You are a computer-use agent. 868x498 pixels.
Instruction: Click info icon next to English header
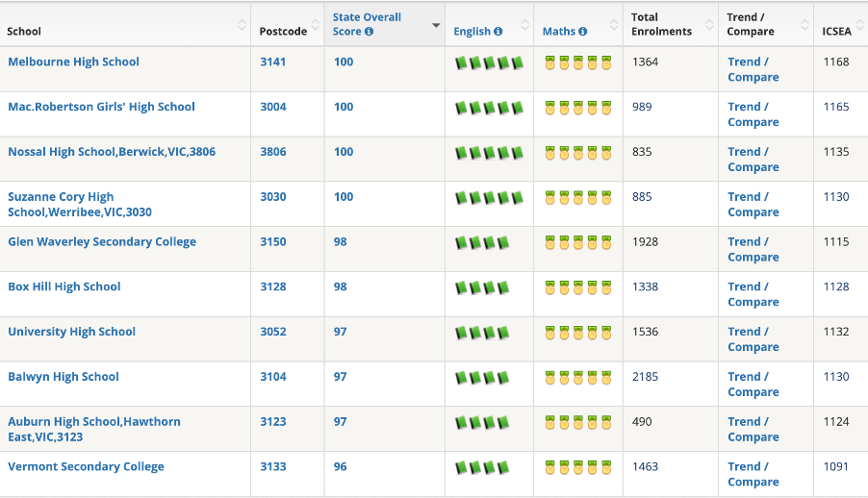498,32
